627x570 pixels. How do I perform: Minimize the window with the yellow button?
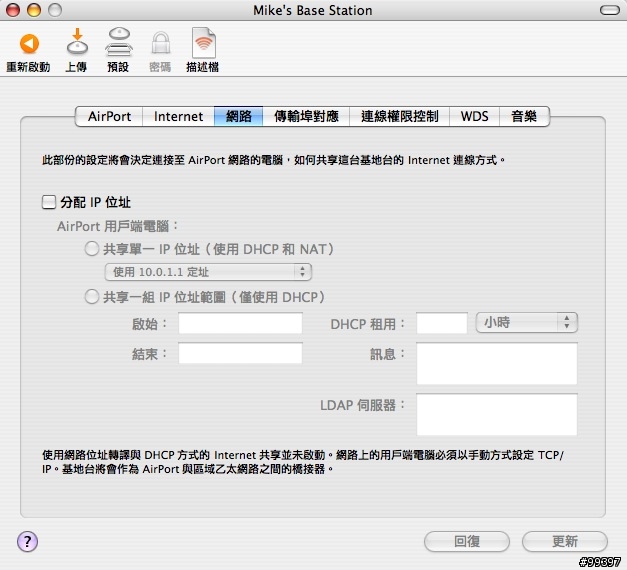click(x=34, y=10)
